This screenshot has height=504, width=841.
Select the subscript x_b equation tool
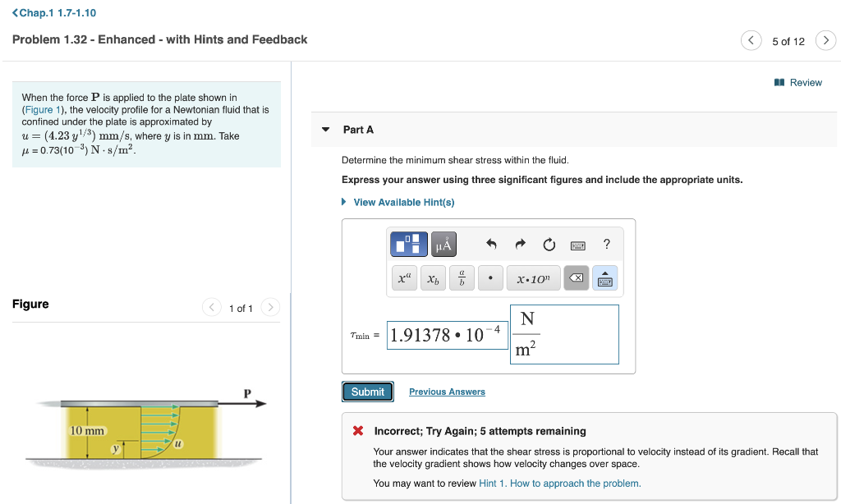433,277
